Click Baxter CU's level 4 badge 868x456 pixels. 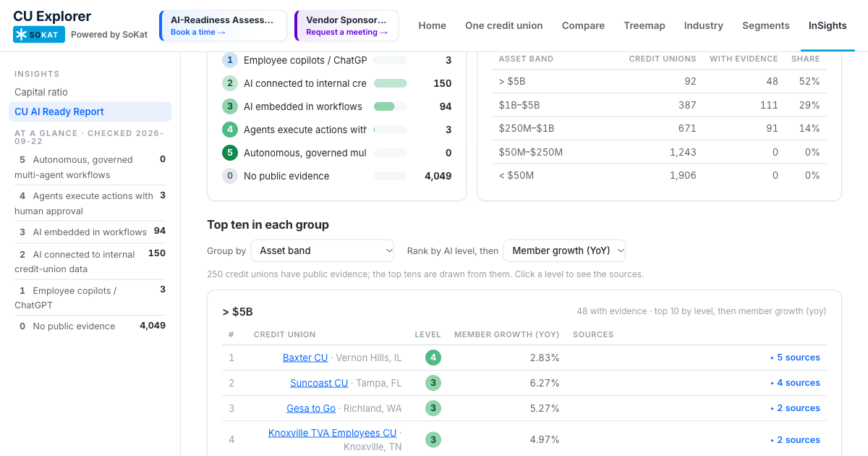coord(433,358)
